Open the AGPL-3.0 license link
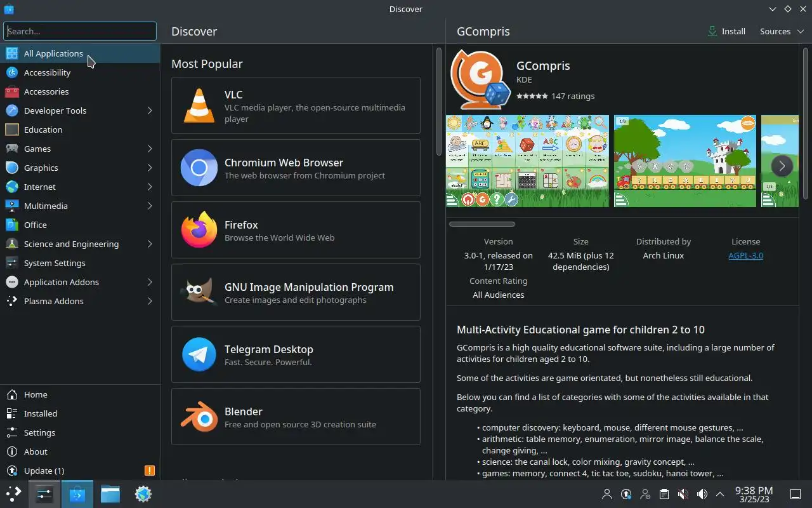Viewport: 812px width, 508px height. (745, 255)
